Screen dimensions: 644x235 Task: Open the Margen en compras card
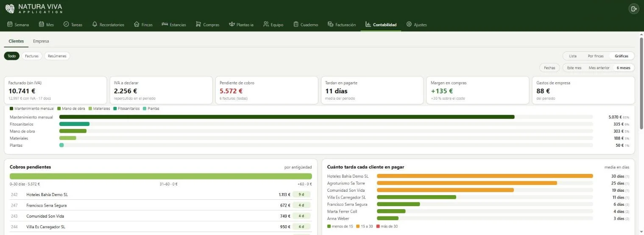[x=478, y=90]
